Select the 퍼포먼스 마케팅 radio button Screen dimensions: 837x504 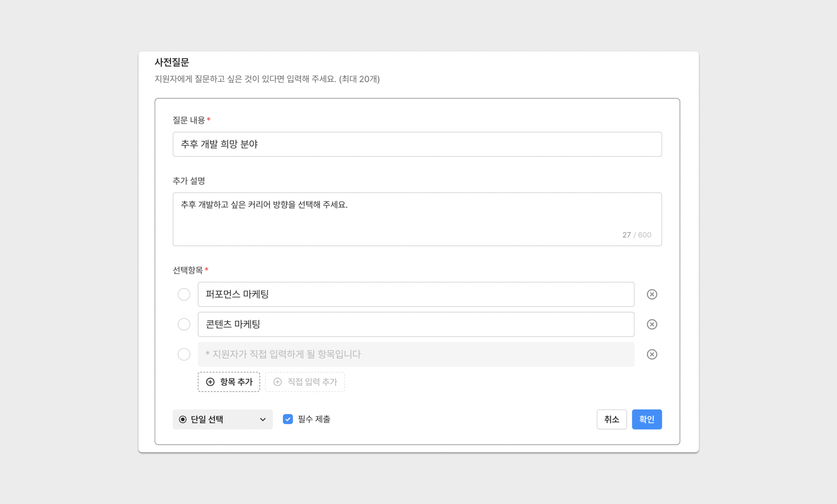tap(184, 294)
